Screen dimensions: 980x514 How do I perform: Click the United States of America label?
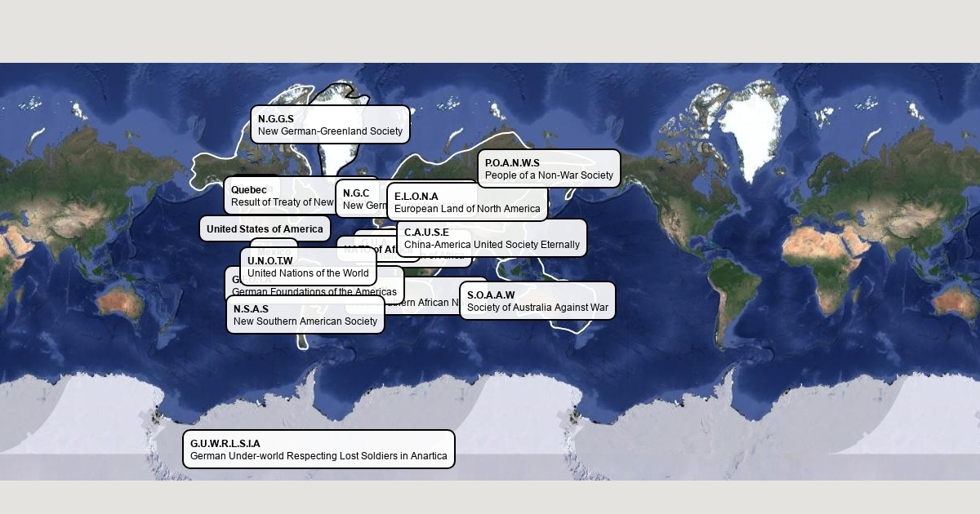point(265,228)
